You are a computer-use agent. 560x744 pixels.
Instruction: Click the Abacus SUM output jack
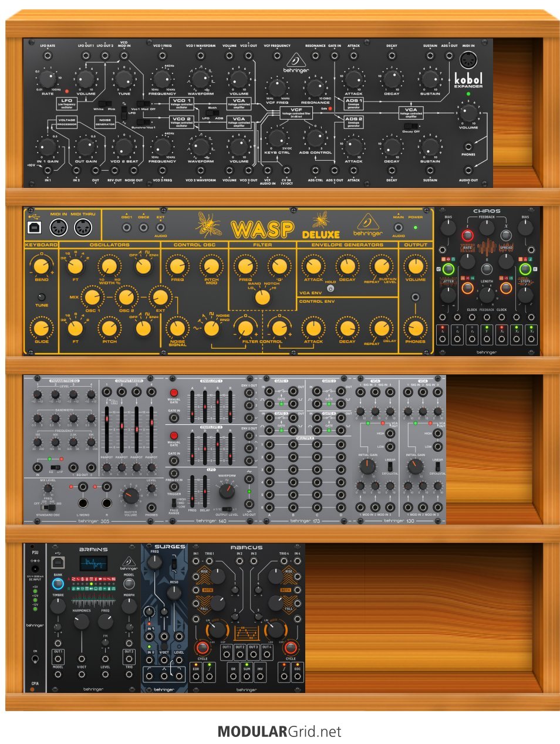pyautogui.click(x=247, y=677)
